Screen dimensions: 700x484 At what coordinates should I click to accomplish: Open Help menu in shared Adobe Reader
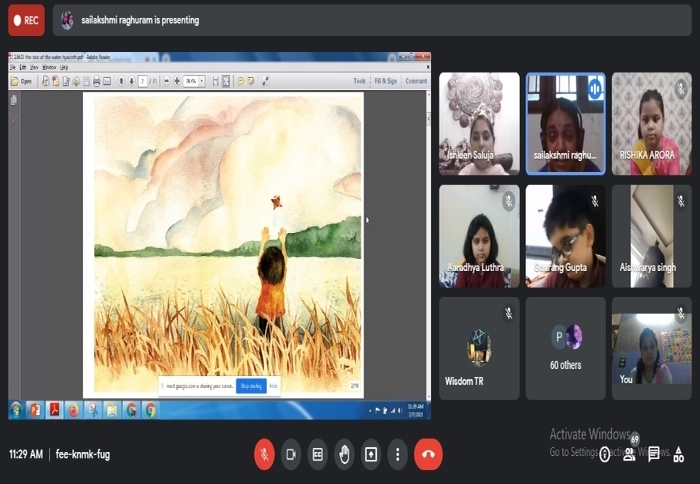point(64,67)
